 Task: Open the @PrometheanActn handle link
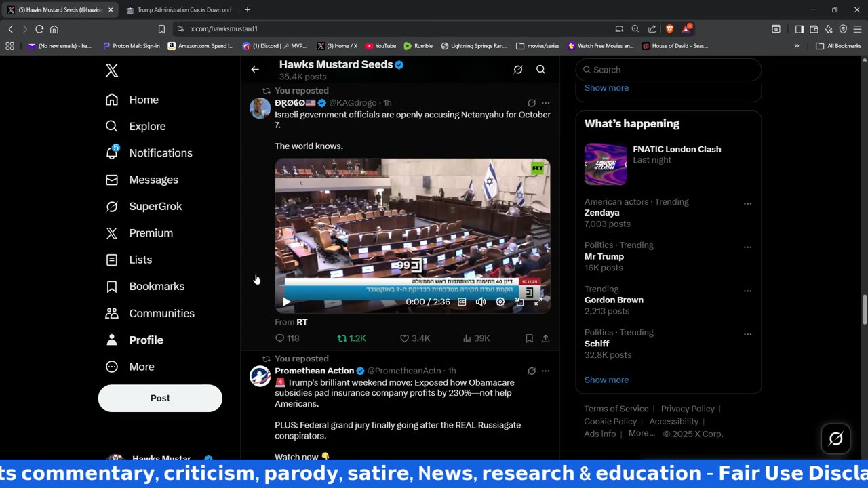click(x=404, y=371)
